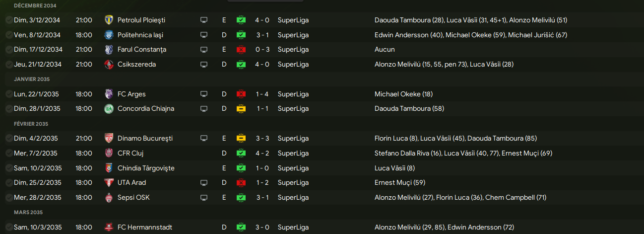Click the FC Hermannstadt club badge

coord(109,227)
